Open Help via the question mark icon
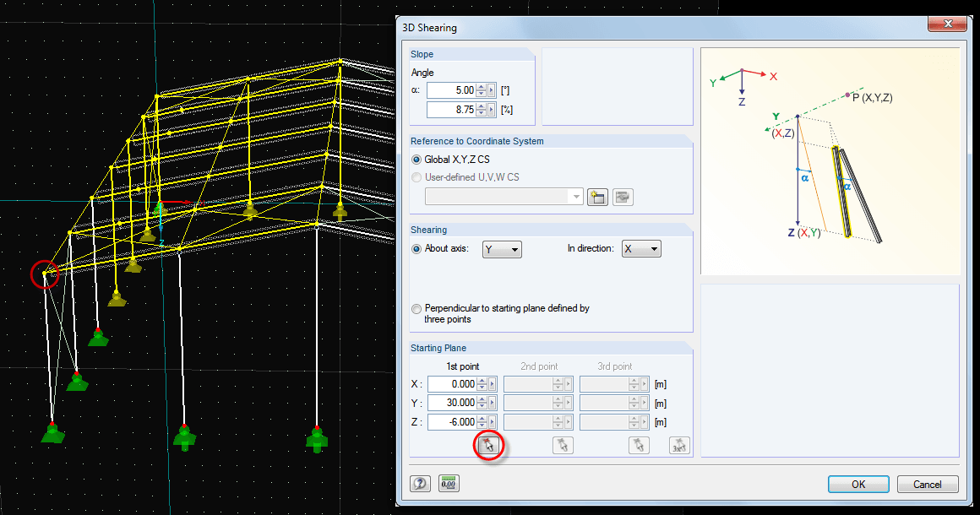Viewport: 980px width, 515px height. pos(420,483)
